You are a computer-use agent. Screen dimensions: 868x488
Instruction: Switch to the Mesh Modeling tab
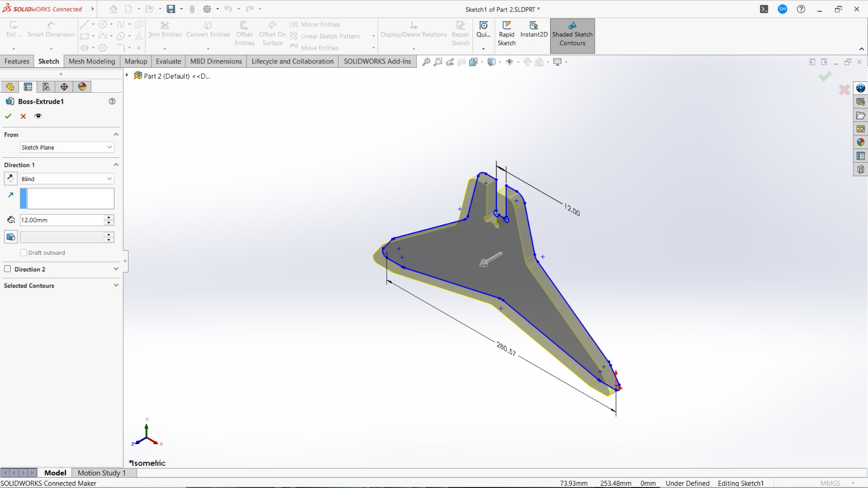[x=92, y=61]
